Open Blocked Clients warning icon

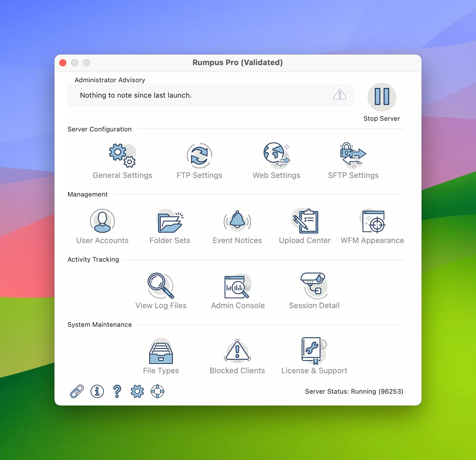(x=237, y=351)
